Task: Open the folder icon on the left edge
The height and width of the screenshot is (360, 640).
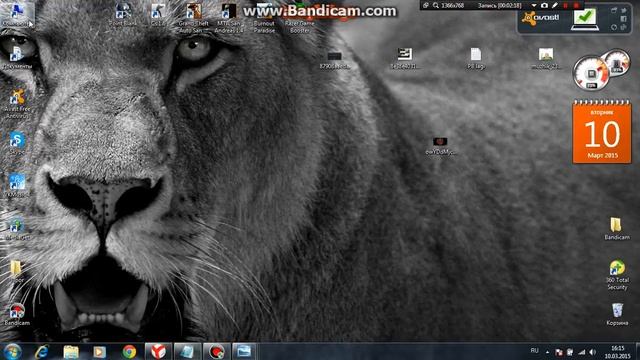Action: tap(16, 271)
